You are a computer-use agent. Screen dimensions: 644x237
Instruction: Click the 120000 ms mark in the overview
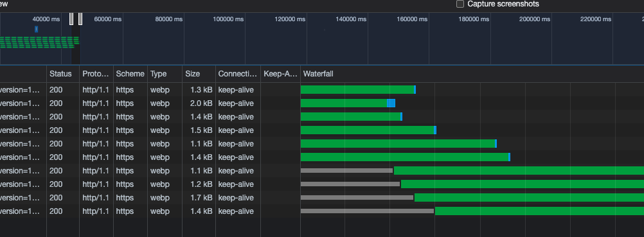point(290,19)
